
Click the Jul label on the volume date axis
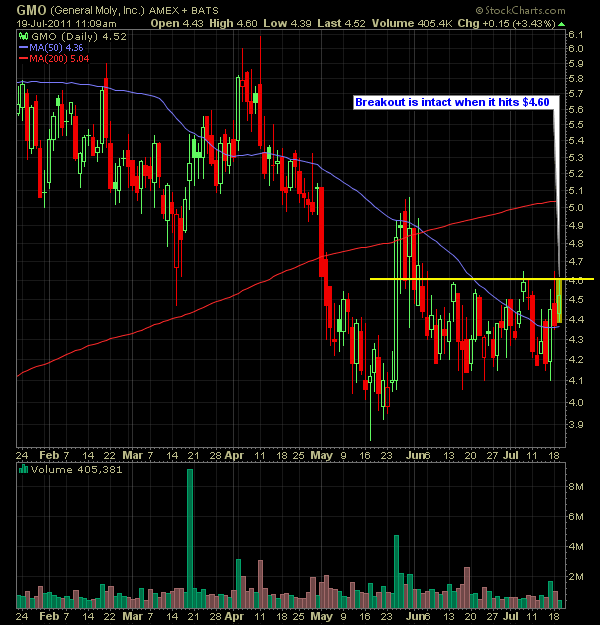pos(512,619)
